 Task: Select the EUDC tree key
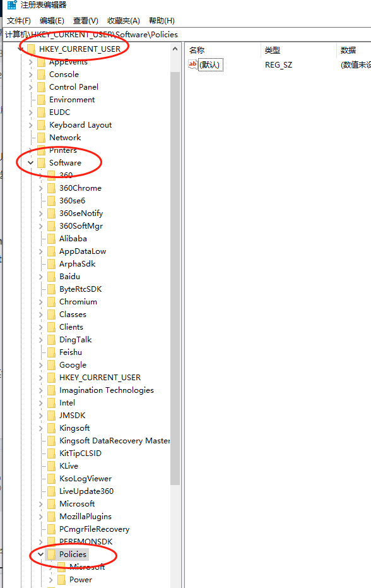pyautogui.click(x=59, y=112)
